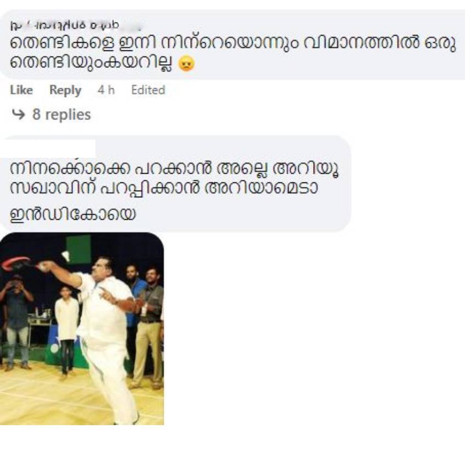Click the first Malayalam comment bubble
The height and width of the screenshot is (458, 476).
pos(233,45)
